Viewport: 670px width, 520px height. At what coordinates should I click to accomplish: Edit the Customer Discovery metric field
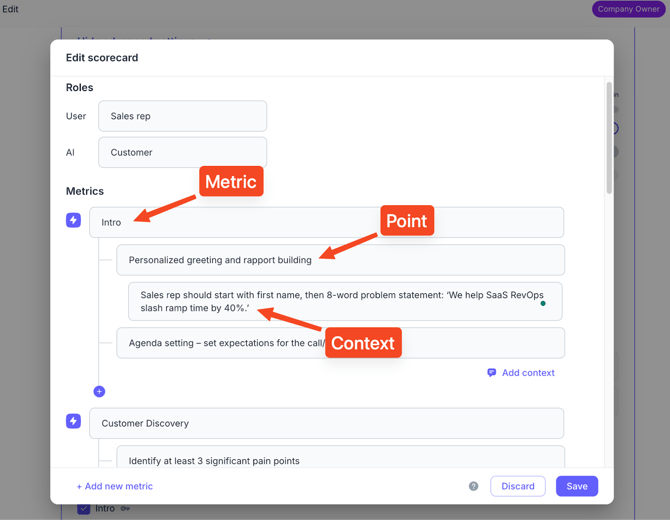326,423
